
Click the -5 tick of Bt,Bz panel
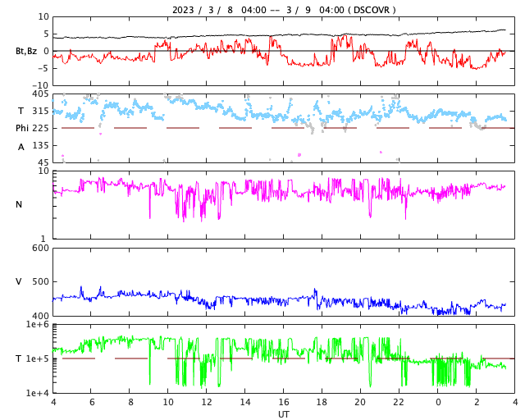43,68
